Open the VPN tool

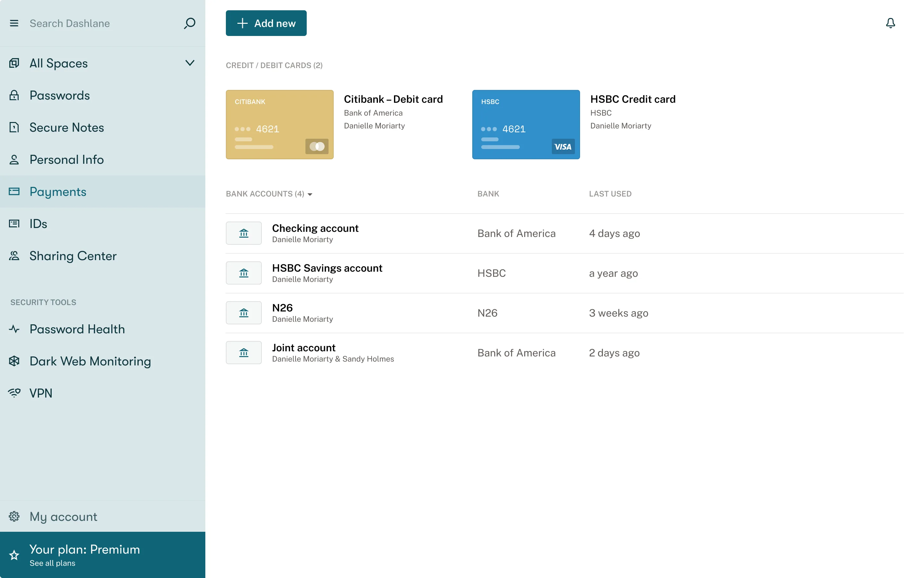[x=103, y=393]
